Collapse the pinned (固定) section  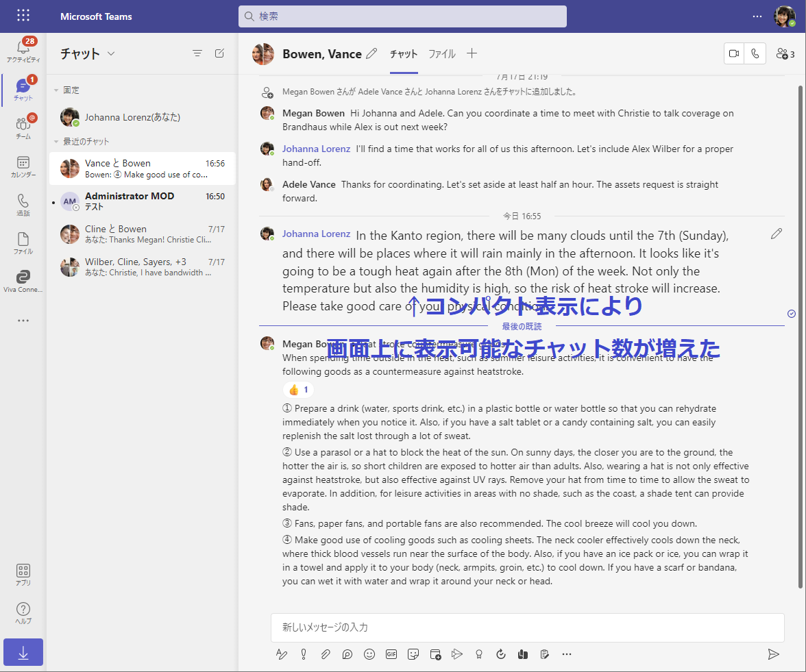tap(56, 90)
